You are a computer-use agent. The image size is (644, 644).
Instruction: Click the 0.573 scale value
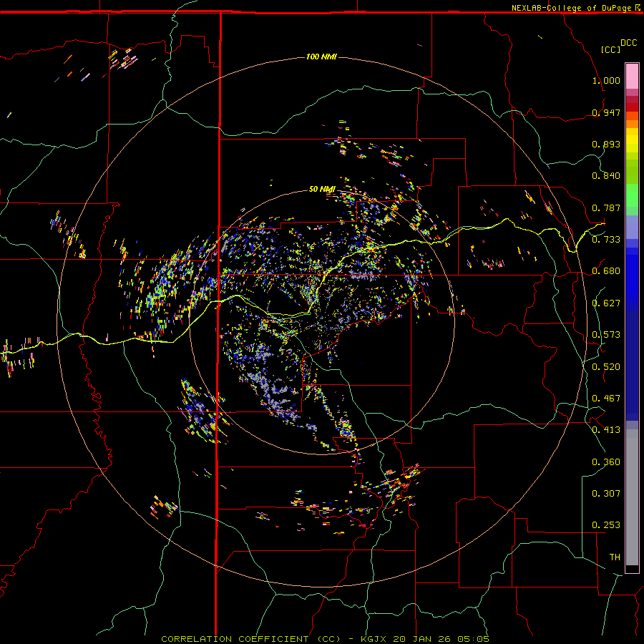[x=606, y=334]
